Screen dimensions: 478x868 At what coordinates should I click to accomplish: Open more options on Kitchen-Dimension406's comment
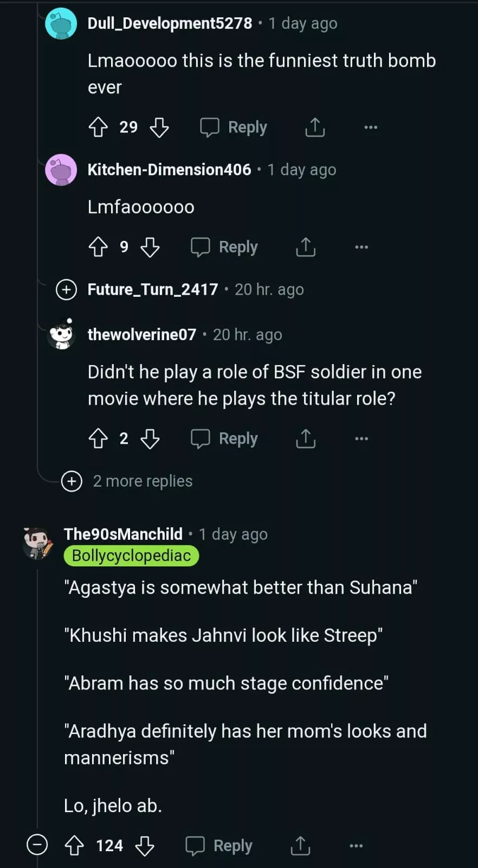[361, 247]
